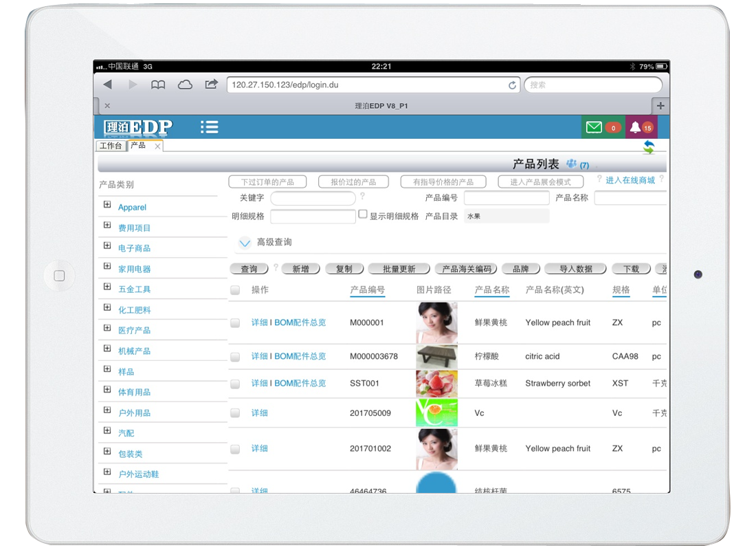Open the notification bell icon
This screenshot has width=756, height=550.
pos(635,127)
